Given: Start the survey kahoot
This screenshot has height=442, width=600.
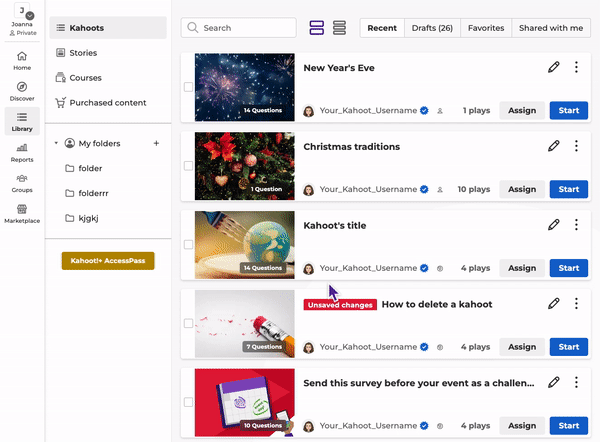Looking at the screenshot, I should click(569, 426).
